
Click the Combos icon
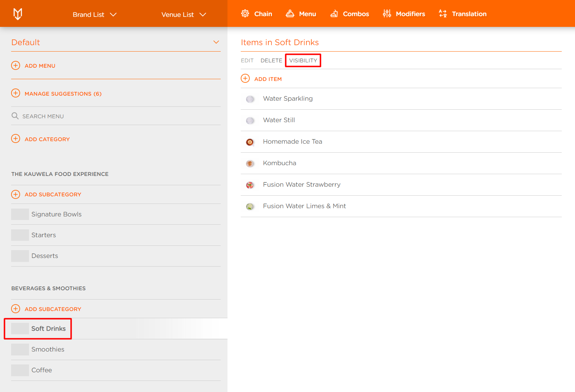[x=334, y=14]
